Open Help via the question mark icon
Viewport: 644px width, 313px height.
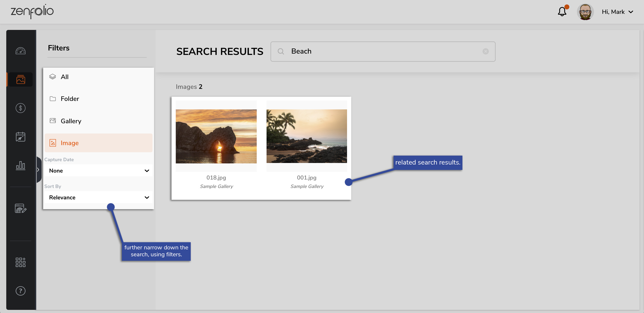[x=21, y=291]
